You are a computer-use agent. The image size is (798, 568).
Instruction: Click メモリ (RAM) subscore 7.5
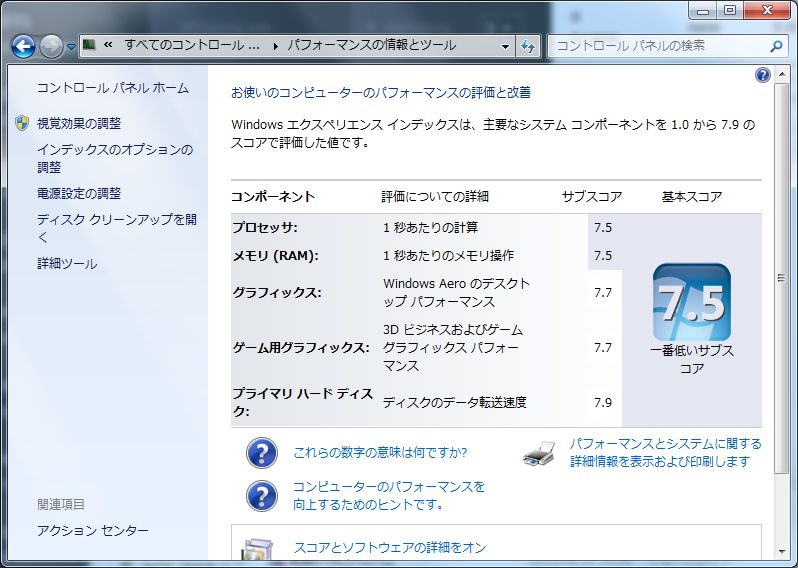pos(603,255)
